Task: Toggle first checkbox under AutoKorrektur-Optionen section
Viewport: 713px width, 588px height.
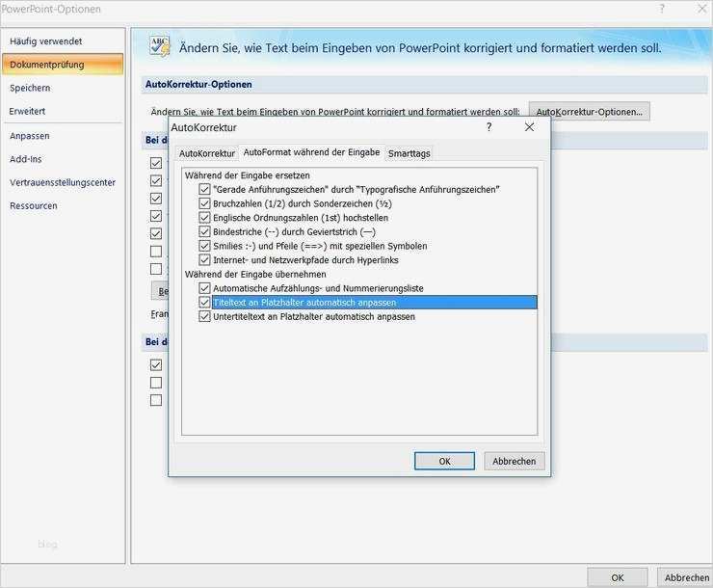Action: (x=156, y=163)
